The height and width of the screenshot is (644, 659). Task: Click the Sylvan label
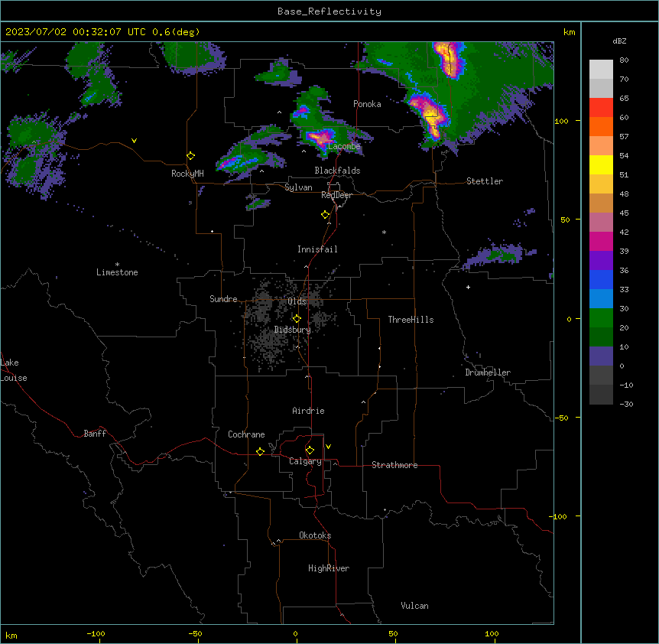[x=298, y=187]
